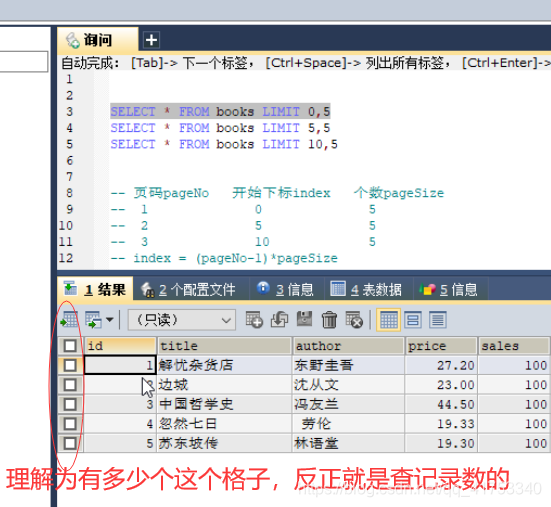Select the title cell 边城
The height and width of the screenshot is (507, 551).
tap(225, 385)
